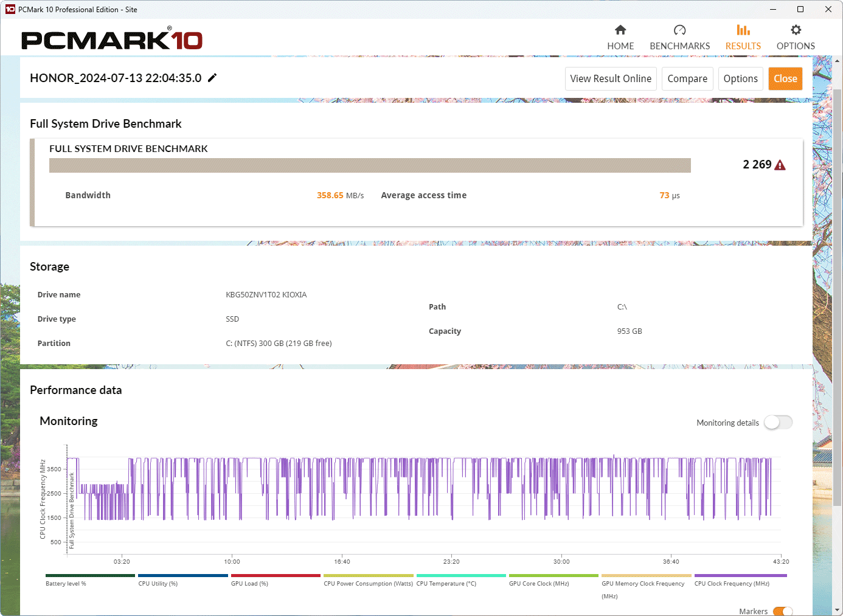This screenshot has width=843, height=616.
Task: Open the BENCHMARKS tab
Action: [679, 38]
